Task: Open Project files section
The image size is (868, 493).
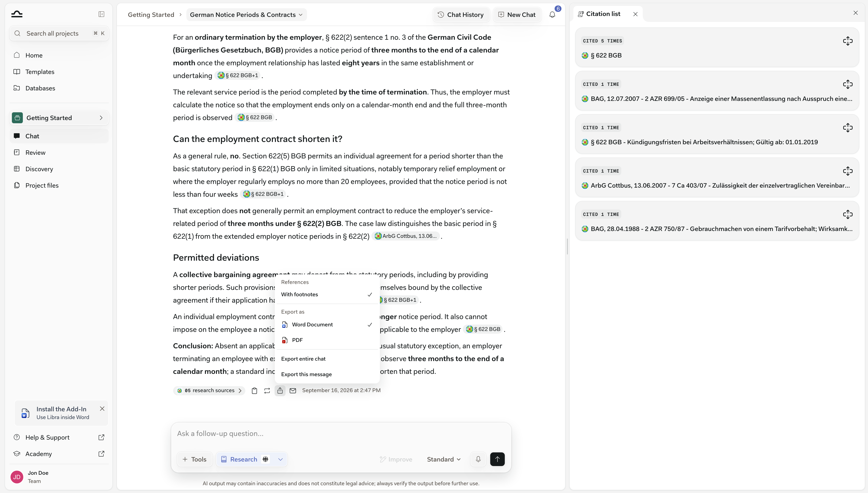Action: (59, 185)
